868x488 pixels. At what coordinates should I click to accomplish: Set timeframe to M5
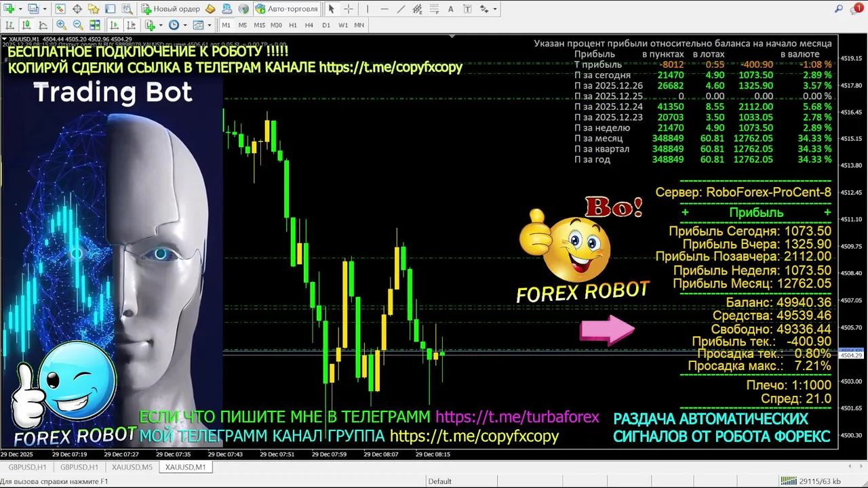point(243,25)
